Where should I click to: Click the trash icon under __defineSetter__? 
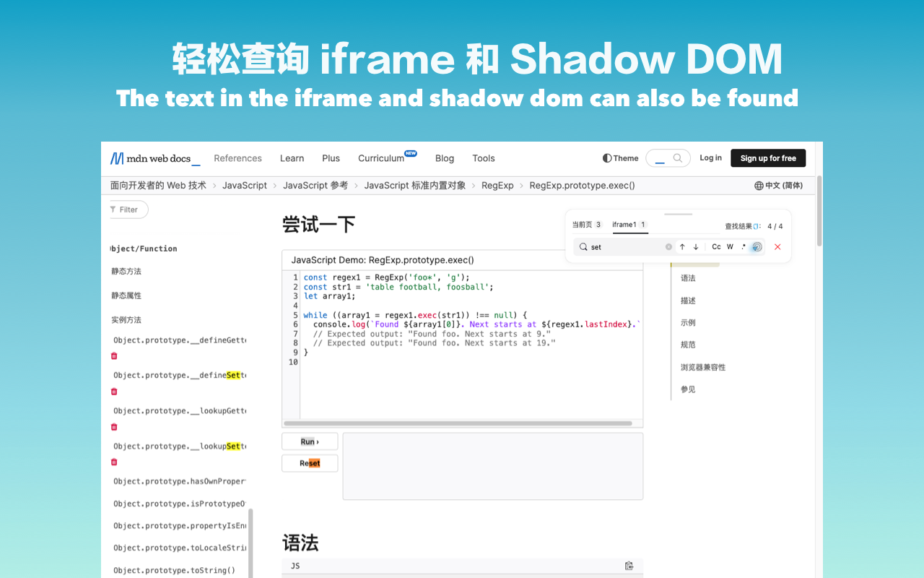(x=113, y=392)
